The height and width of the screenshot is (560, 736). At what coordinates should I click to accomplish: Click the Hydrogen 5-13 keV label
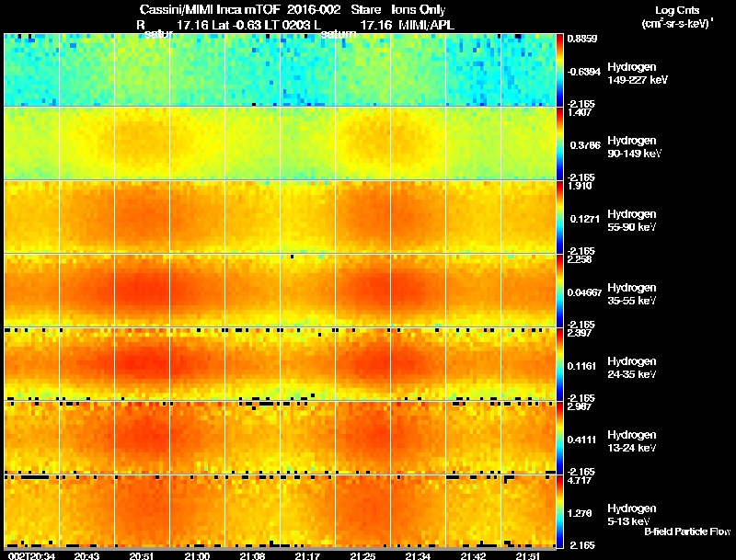click(632, 516)
